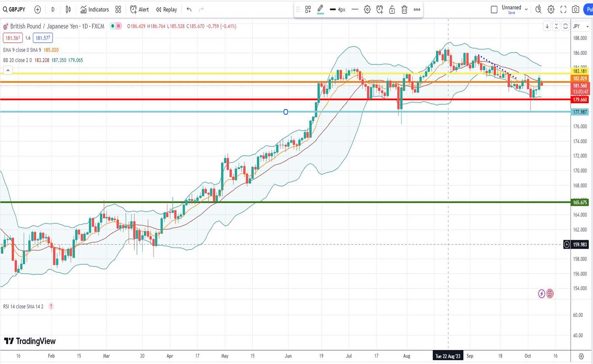593x364 pixels.
Task: Toggle the layout checkbox beside Unnamed
Action: point(494,10)
